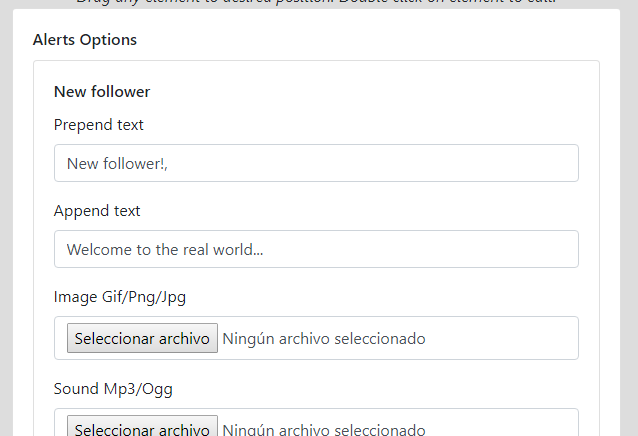The image size is (638, 436).
Task: Click blank card area right of 'Alerts Options'
Action: (366, 40)
